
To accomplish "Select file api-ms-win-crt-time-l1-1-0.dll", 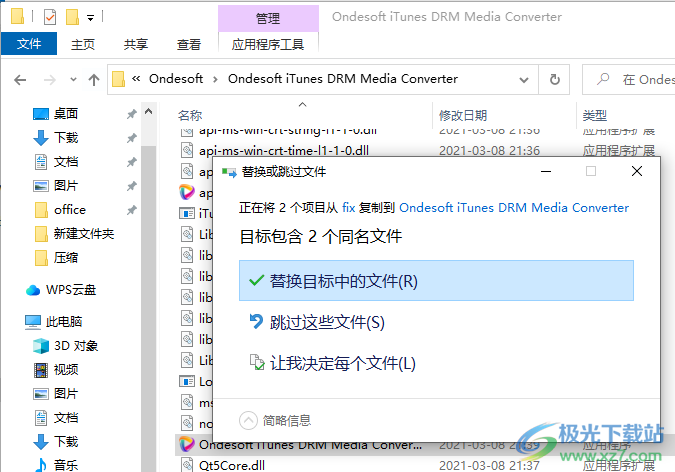I will tap(284, 151).
